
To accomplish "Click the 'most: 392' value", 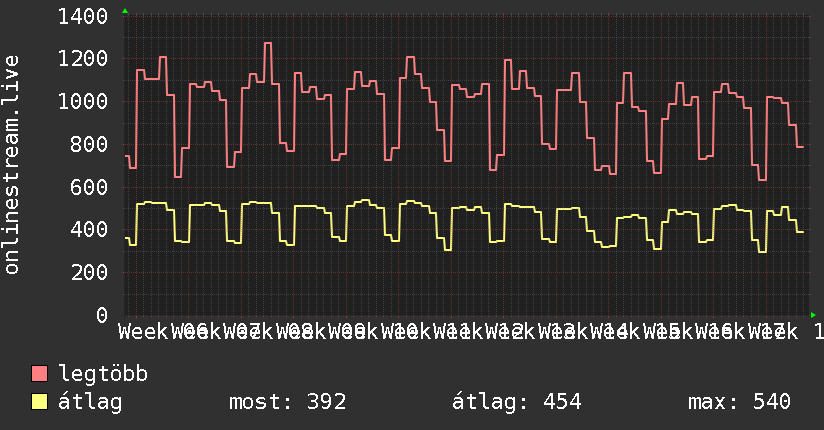I will tap(287, 402).
